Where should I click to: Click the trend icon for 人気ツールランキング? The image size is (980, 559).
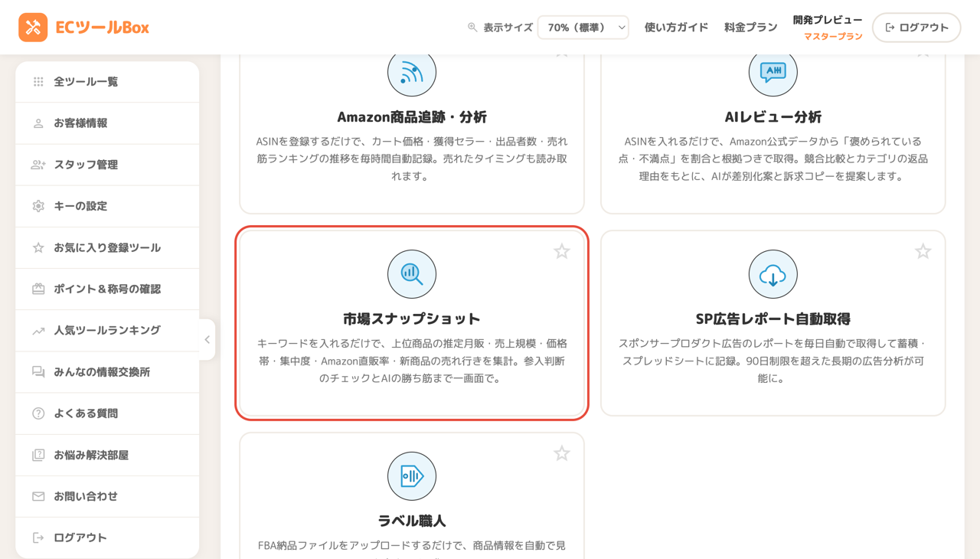38,331
